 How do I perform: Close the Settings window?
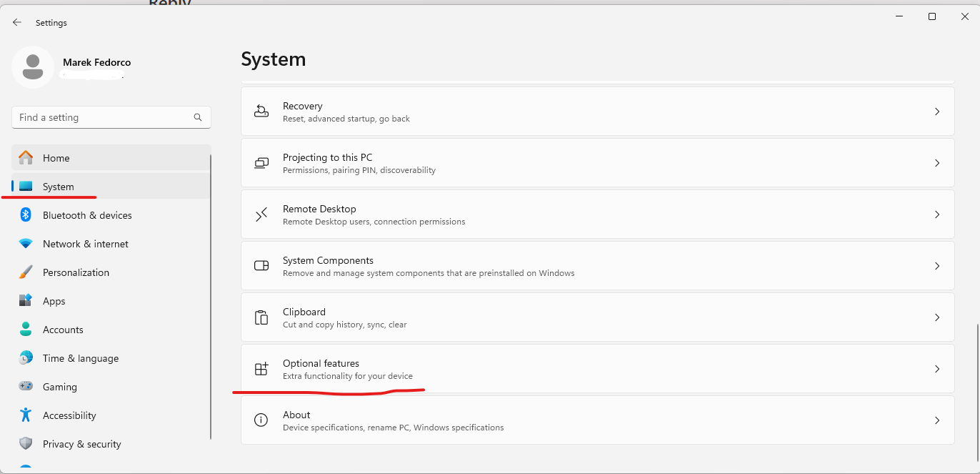[964, 16]
